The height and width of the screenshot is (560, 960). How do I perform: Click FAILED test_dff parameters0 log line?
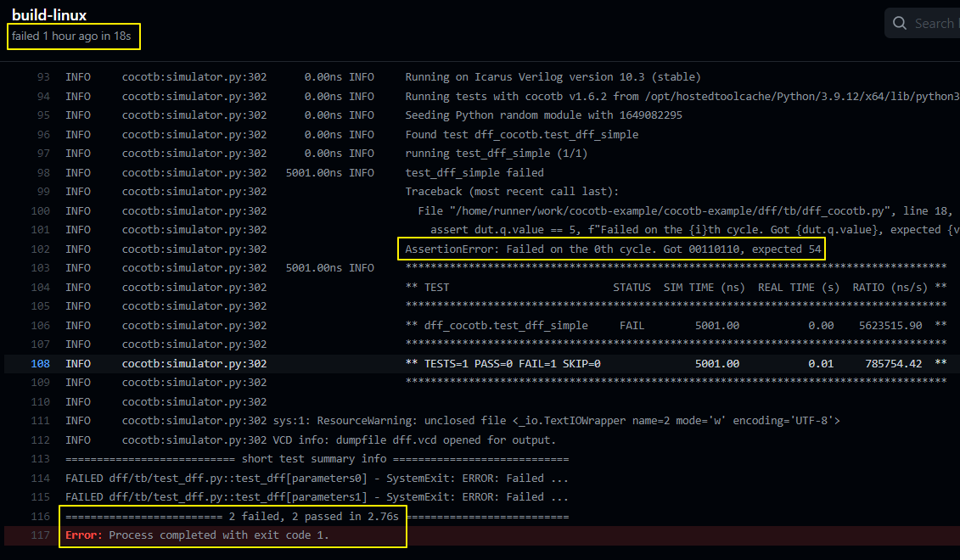(x=316, y=478)
